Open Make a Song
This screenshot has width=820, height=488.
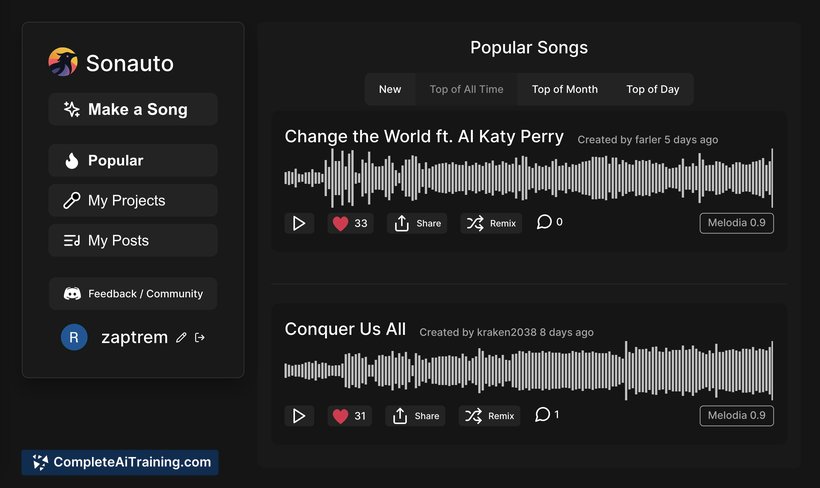tap(133, 109)
